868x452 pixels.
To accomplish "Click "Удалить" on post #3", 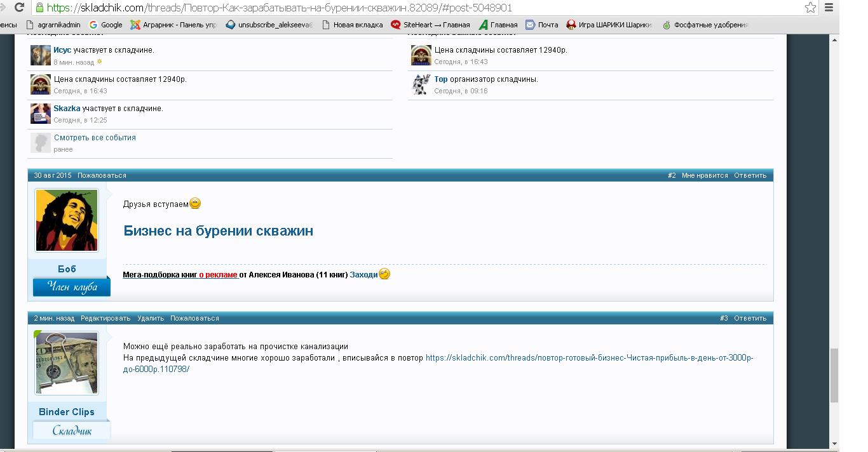I will tap(151, 318).
